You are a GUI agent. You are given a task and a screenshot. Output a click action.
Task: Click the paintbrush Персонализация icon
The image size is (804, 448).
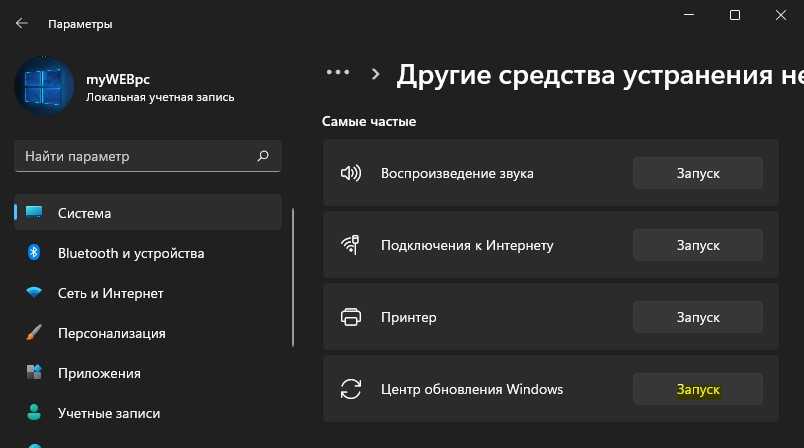pyautogui.click(x=34, y=333)
